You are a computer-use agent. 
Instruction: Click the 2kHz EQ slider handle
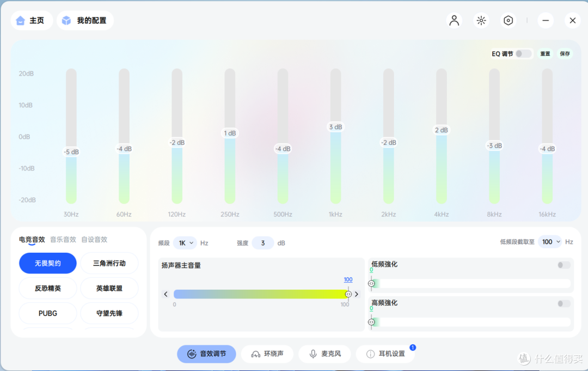pyautogui.click(x=389, y=143)
